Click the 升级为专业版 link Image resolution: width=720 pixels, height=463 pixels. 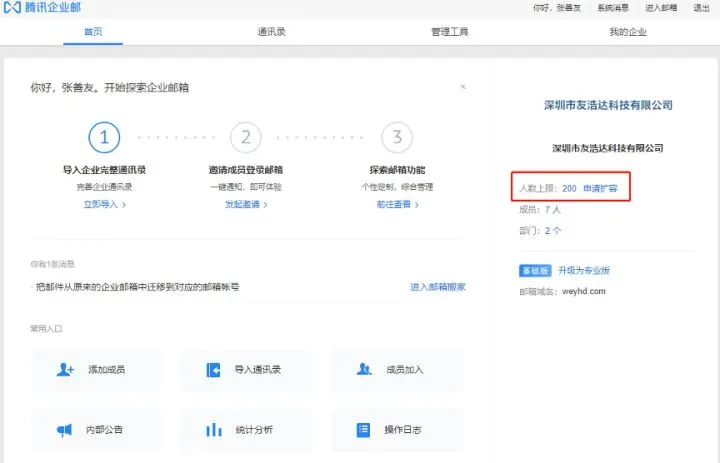[584, 271]
